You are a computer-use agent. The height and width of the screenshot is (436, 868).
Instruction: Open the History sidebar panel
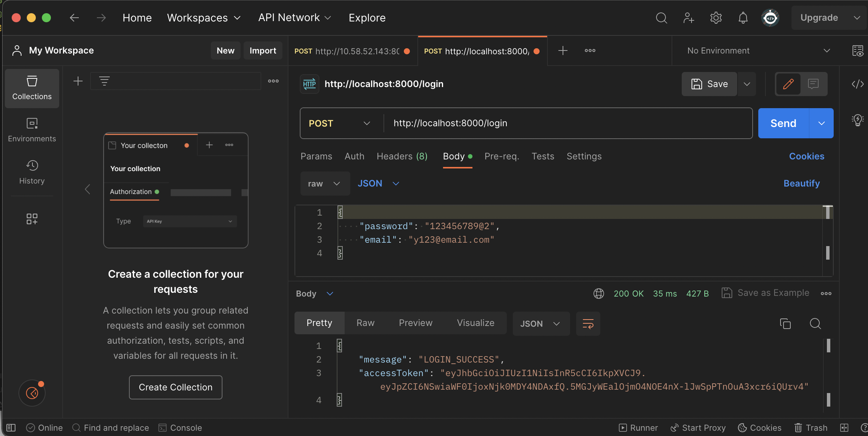click(x=32, y=172)
